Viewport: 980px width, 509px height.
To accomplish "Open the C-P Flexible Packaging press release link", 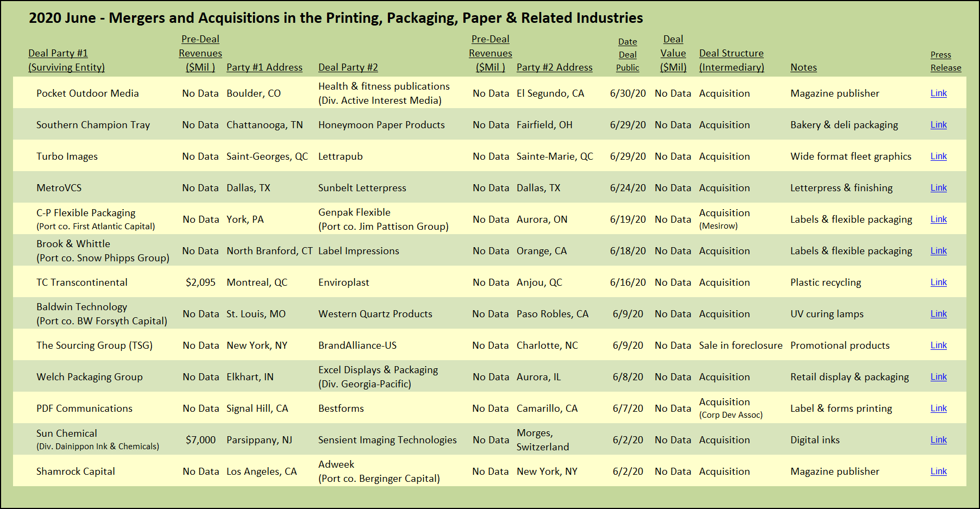I will click(x=938, y=219).
